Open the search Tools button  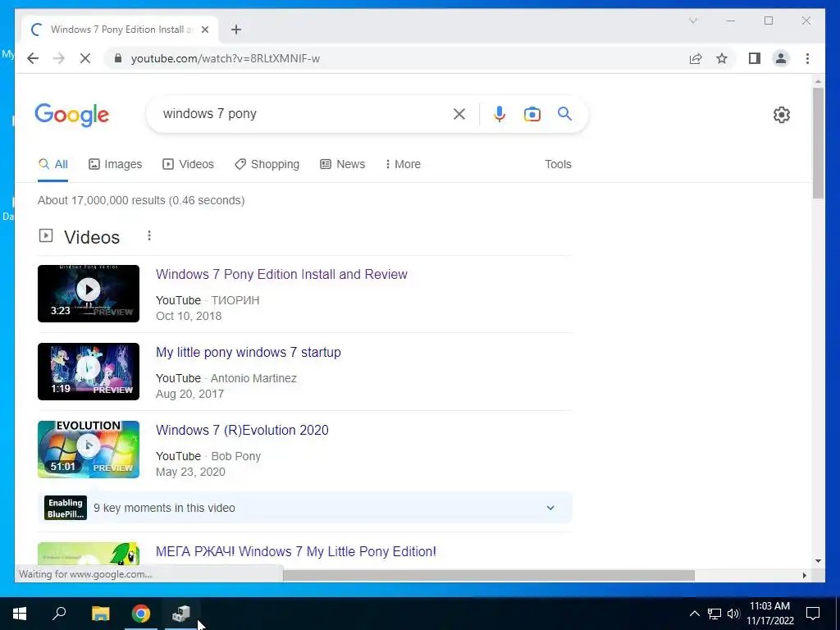[x=558, y=164]
